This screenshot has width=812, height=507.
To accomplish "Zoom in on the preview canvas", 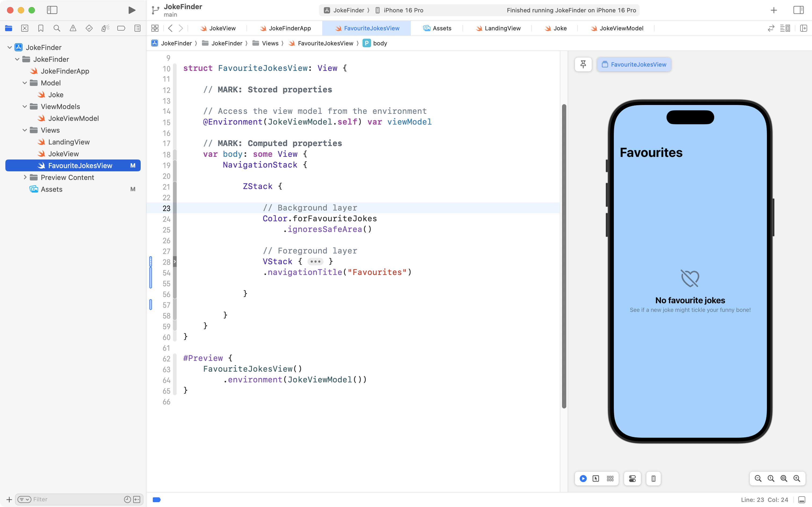I will [797, 479].
